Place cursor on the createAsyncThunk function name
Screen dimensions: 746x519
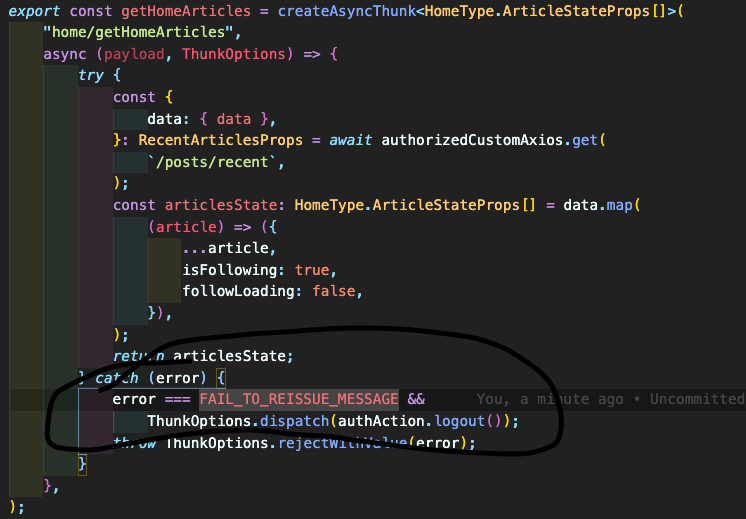346,11
